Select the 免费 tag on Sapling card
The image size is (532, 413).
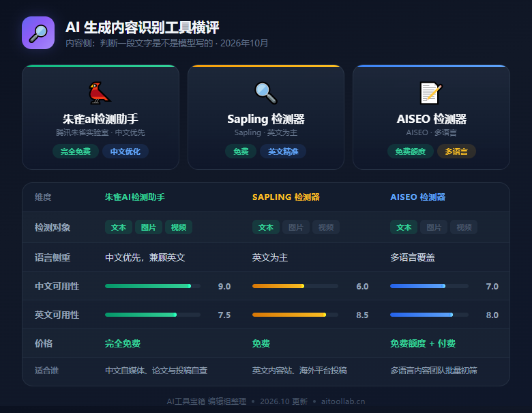click(x=241, y=152)
